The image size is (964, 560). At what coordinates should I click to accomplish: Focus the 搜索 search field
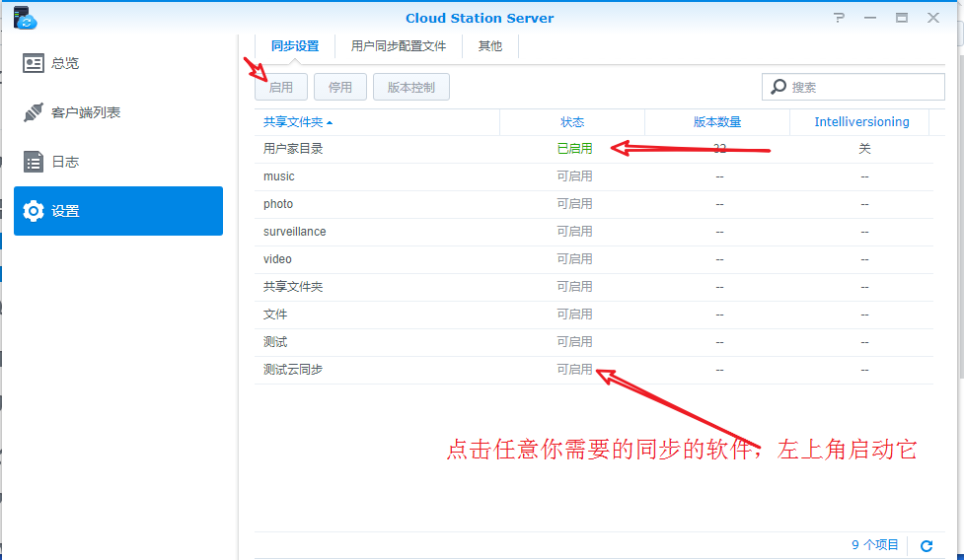tap(853, 87)
